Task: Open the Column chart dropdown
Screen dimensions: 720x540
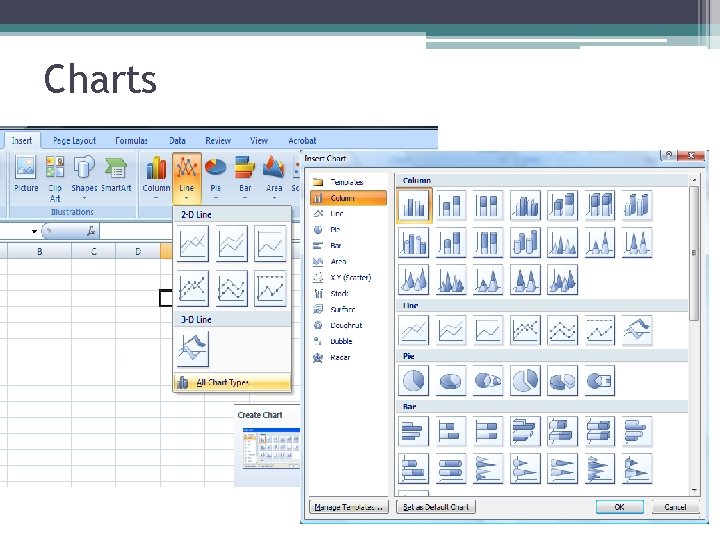Action: [156, 177]
